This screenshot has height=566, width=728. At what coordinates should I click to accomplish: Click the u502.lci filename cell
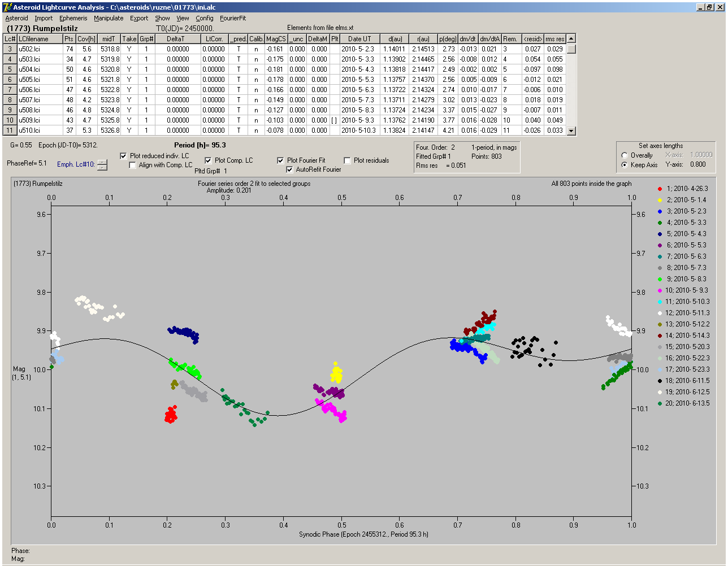click(40, 49)
